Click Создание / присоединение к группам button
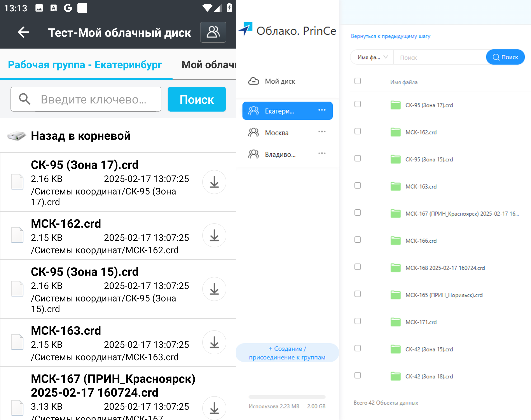Screen dimensions: 531x420 pyautogui.click(x=287, y=353)
